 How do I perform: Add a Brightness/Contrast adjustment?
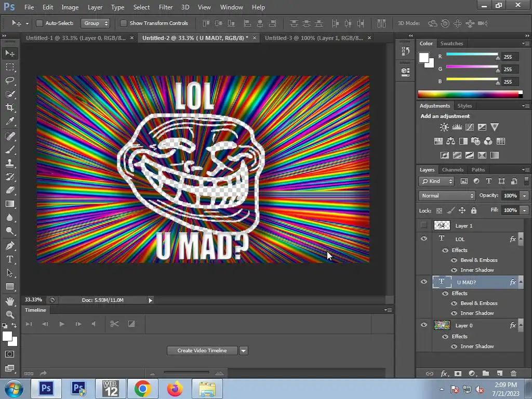click(x=444, y=127)
